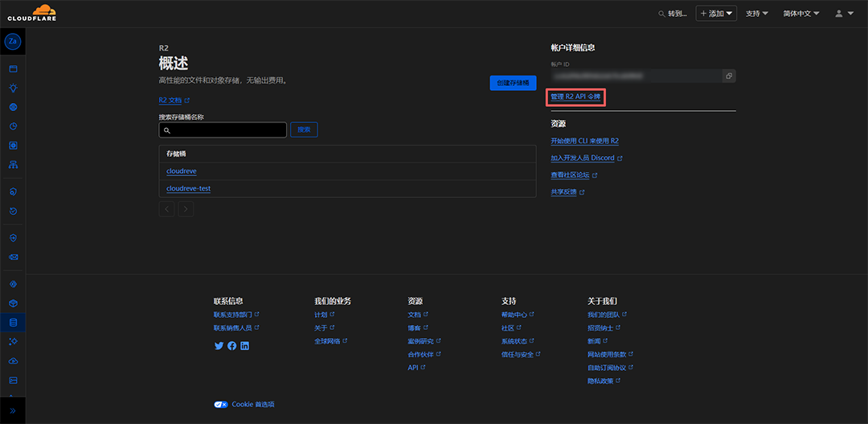Open 开始使用 CLI 来使用 R2 link

pos(584,141)
